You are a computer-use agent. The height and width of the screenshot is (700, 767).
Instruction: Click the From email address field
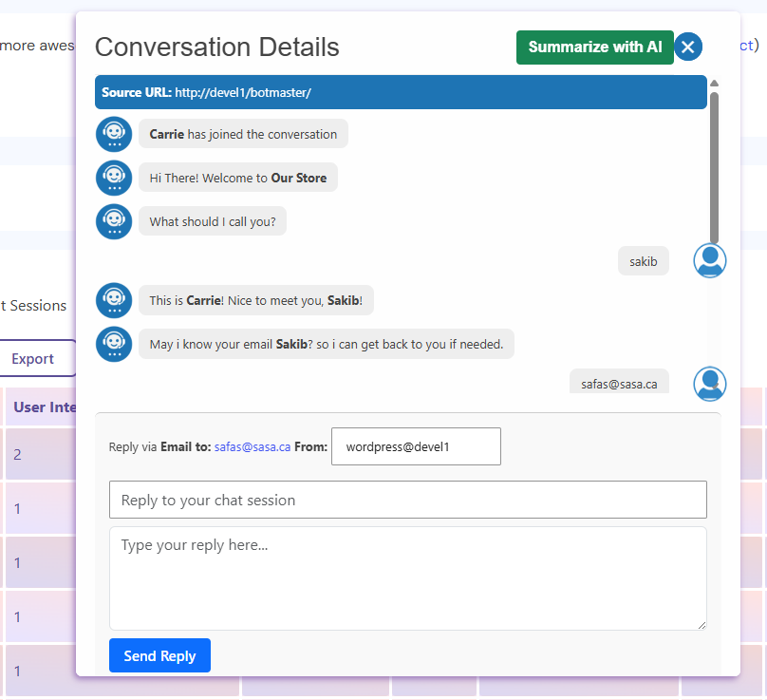(x=416, y=446)
